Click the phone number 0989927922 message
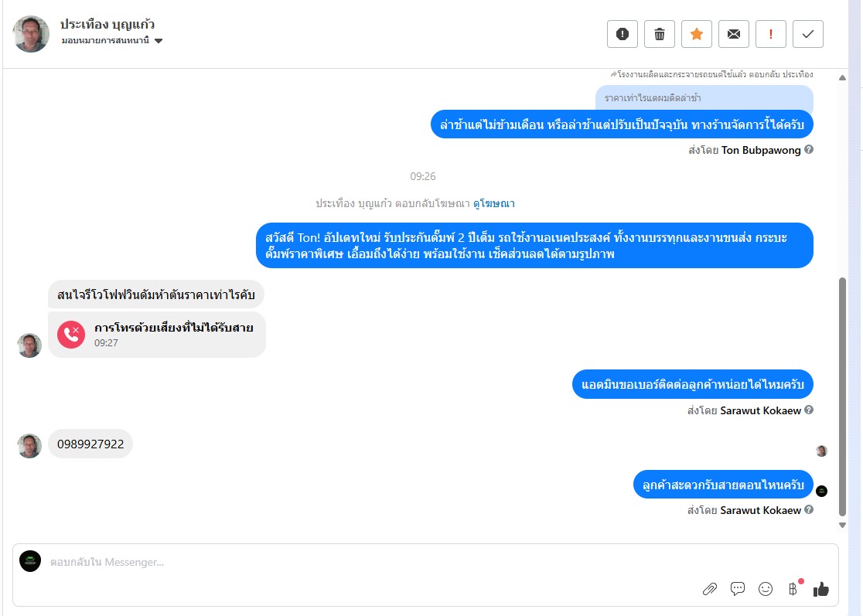Viewport: 863px width, 616px height. [x=90, y=444]
